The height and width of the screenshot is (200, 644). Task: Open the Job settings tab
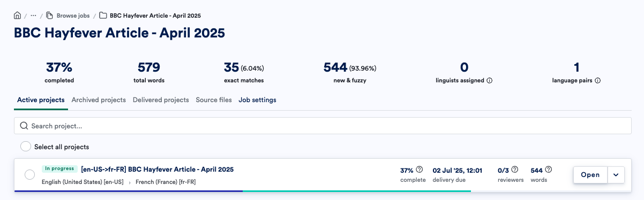click(x=257, y=100)
